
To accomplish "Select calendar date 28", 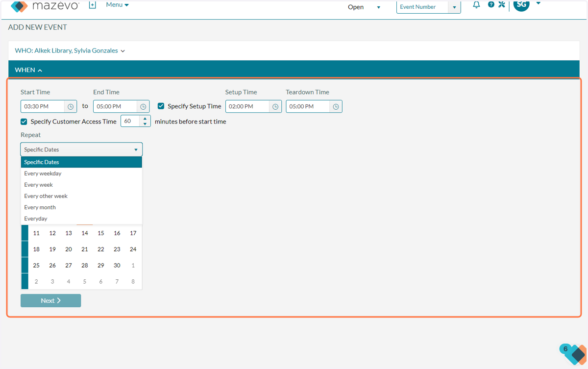I will (85, 266).
